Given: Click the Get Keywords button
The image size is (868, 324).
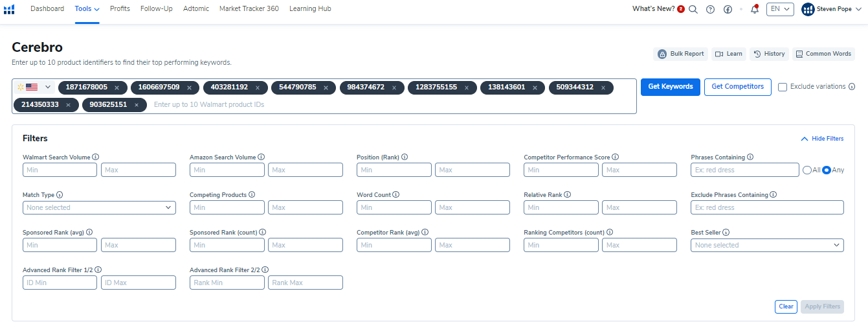Looking at the screenshot, I should (x=671, y=87).
